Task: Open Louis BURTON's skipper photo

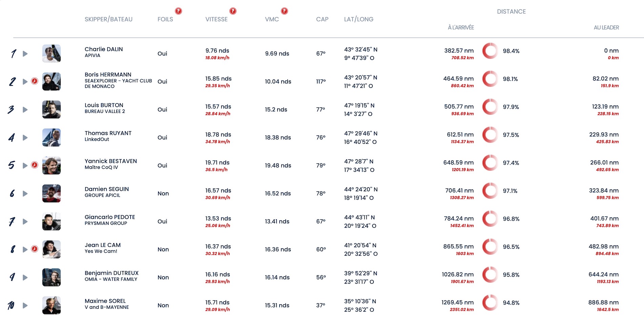Action: [x=52, y=109]
